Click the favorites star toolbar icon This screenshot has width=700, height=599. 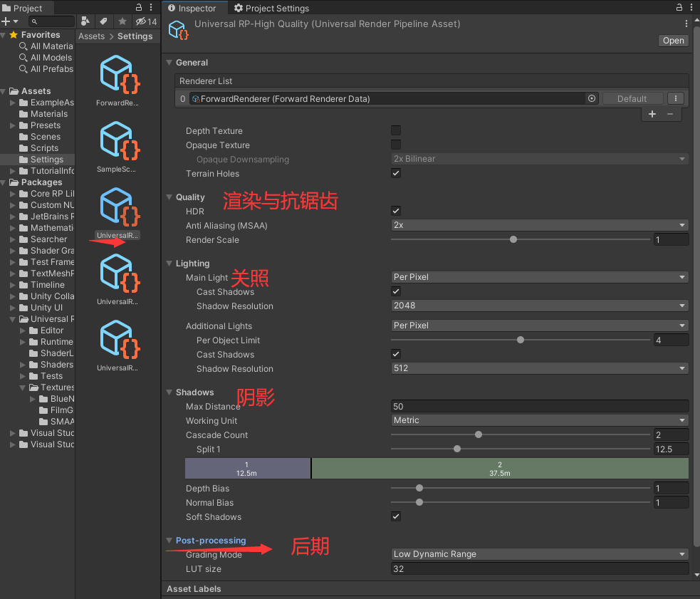click(122, 21)
